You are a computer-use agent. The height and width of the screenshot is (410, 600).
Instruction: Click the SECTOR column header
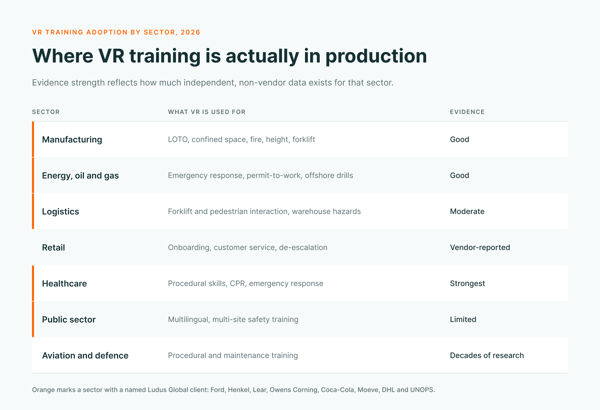click(x=46, y=112)
